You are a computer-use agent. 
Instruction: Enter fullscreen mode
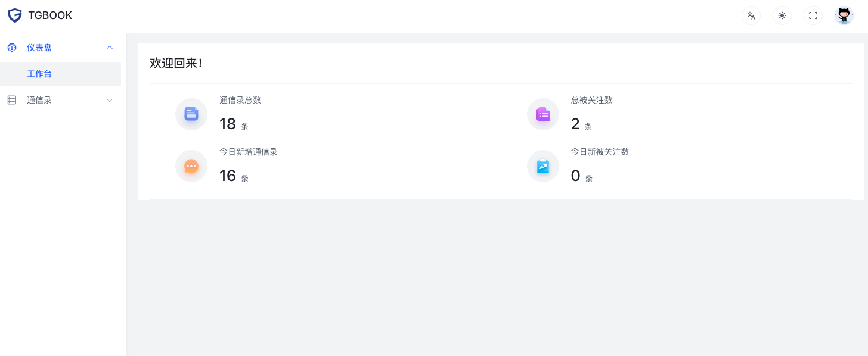813,15
